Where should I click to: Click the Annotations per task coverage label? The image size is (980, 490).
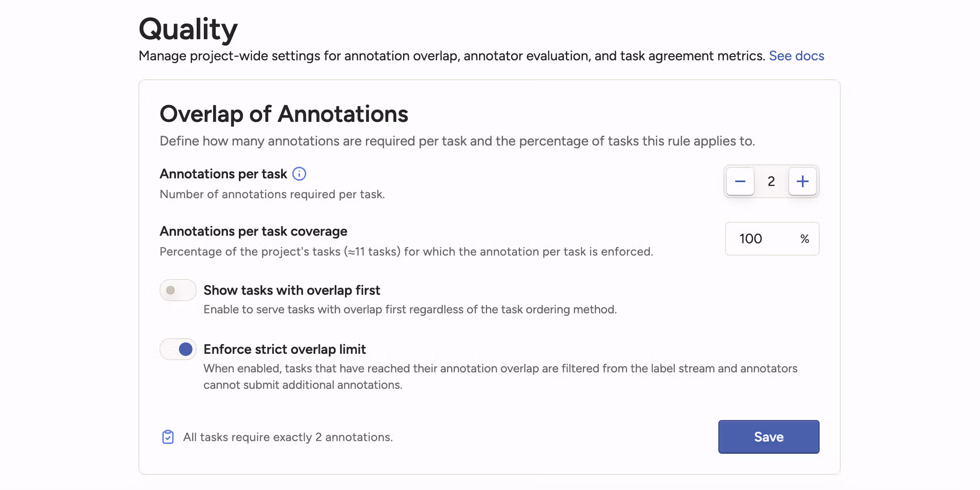253,231
